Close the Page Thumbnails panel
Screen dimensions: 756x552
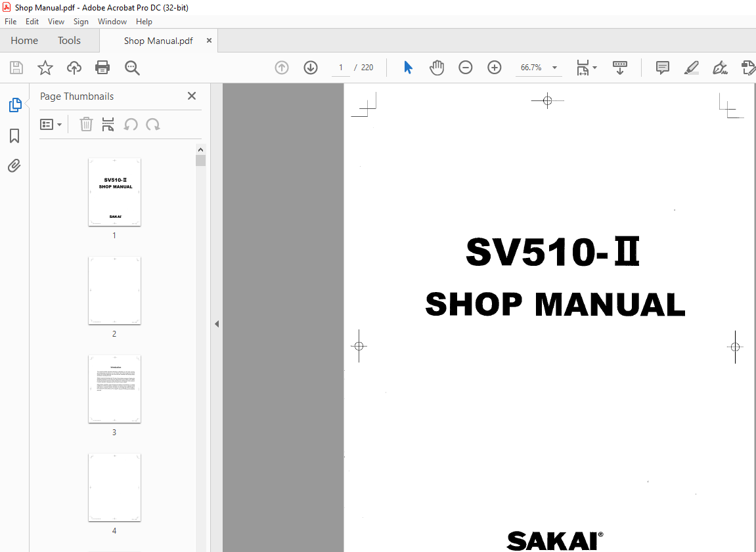click(x=191, y=96)
